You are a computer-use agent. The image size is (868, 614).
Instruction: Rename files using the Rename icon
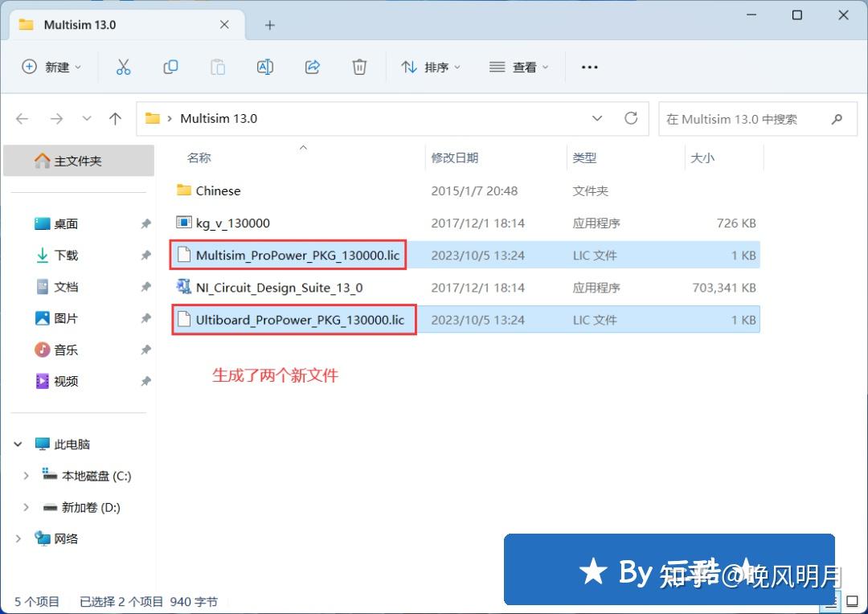[265, 67]
